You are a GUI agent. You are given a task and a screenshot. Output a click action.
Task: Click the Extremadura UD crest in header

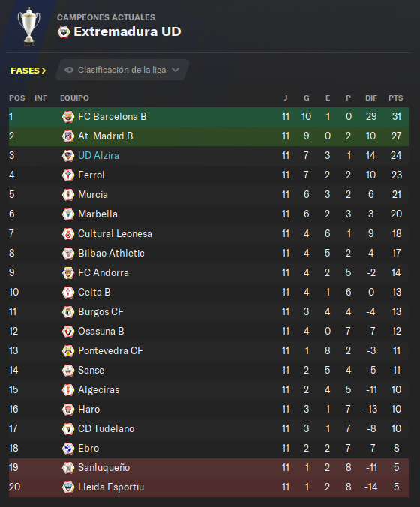(64, 32)
